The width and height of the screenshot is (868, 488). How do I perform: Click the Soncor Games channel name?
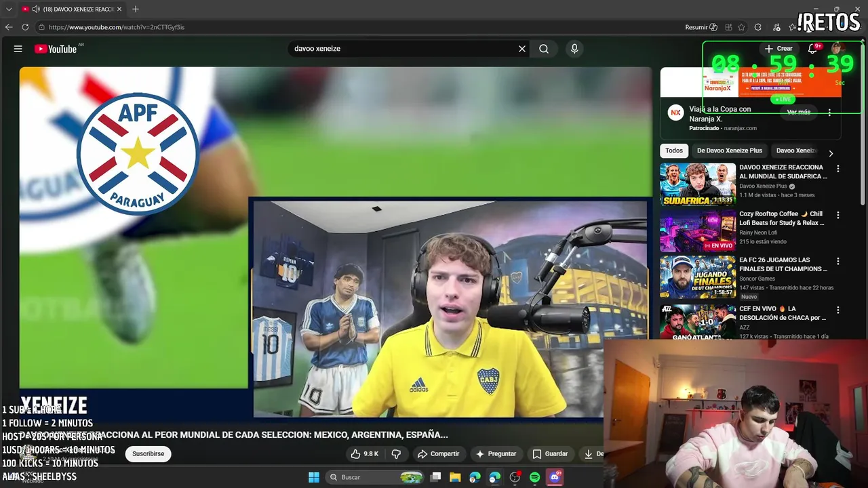pos(757,279)
